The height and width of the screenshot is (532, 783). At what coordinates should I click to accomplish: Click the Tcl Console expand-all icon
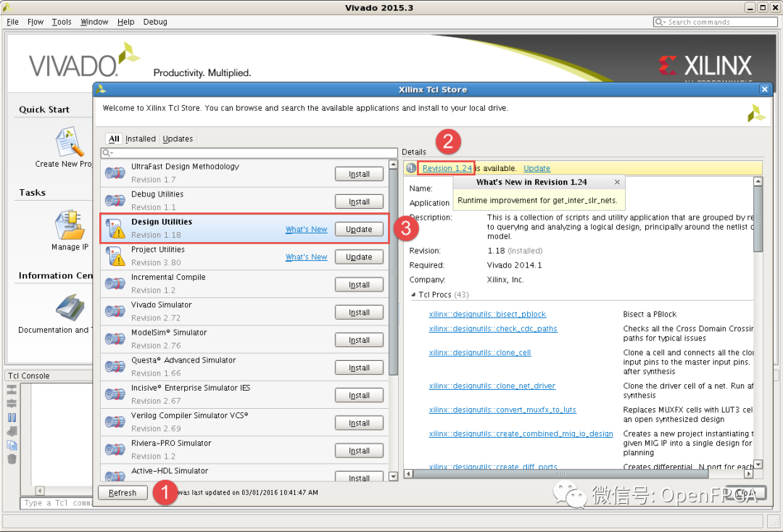point(12,403)
